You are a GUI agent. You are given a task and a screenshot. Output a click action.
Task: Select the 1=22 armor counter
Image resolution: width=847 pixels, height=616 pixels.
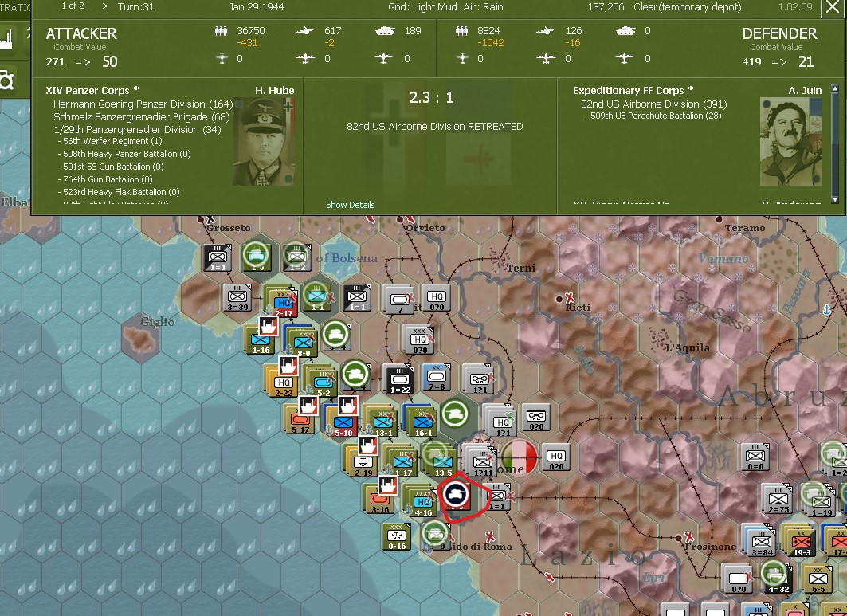coord(399,379)
